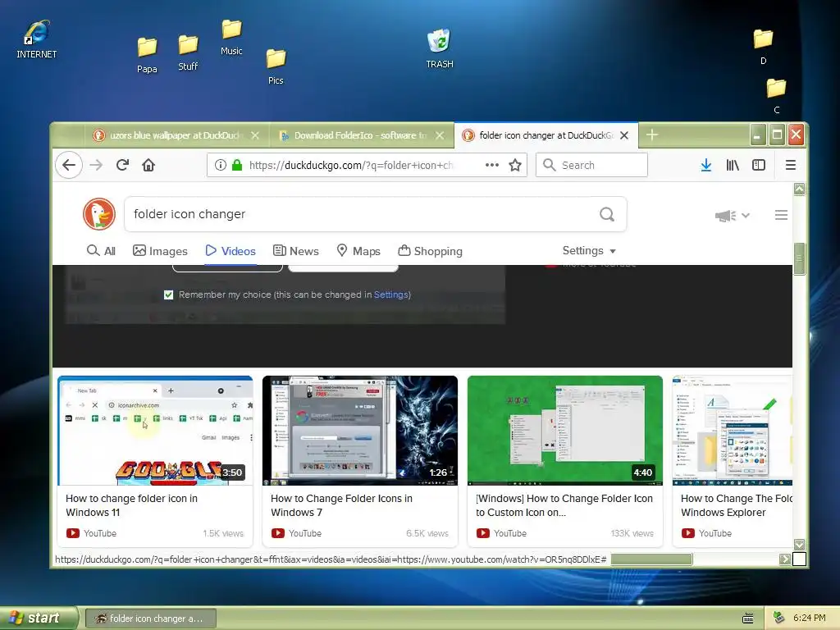Select the Pics folder on desktop
The image size is (840, 630).
coord(276,66)
